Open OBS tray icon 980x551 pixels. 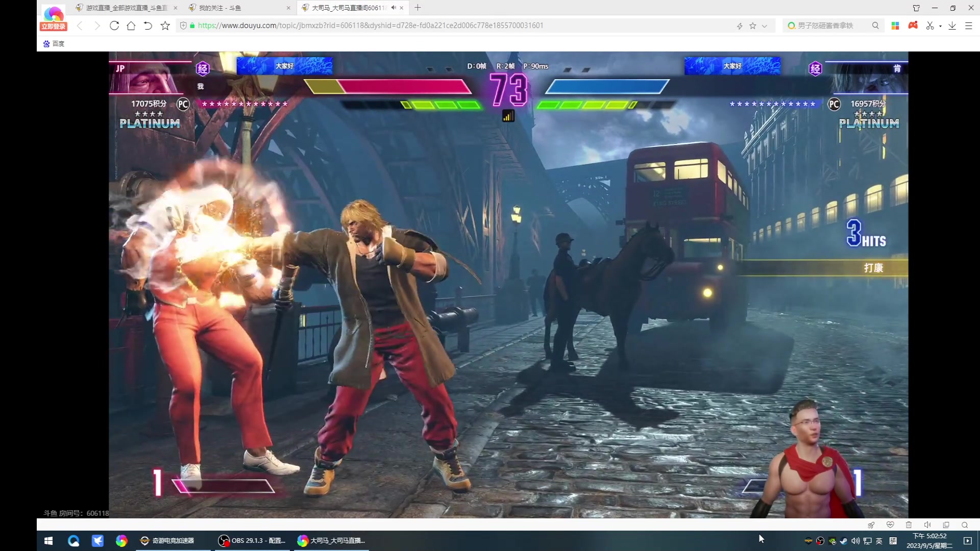(820, 541)
